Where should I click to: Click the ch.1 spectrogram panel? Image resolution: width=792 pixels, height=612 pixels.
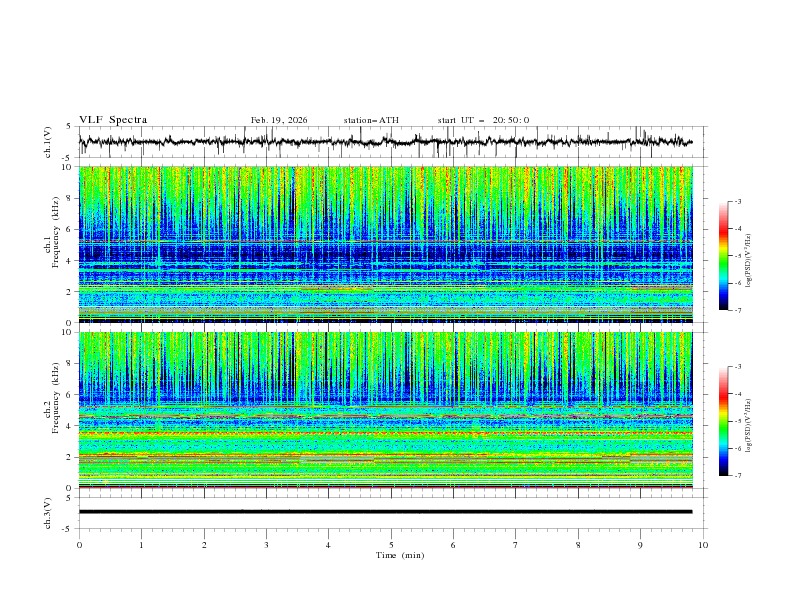[x=385, y=244]
